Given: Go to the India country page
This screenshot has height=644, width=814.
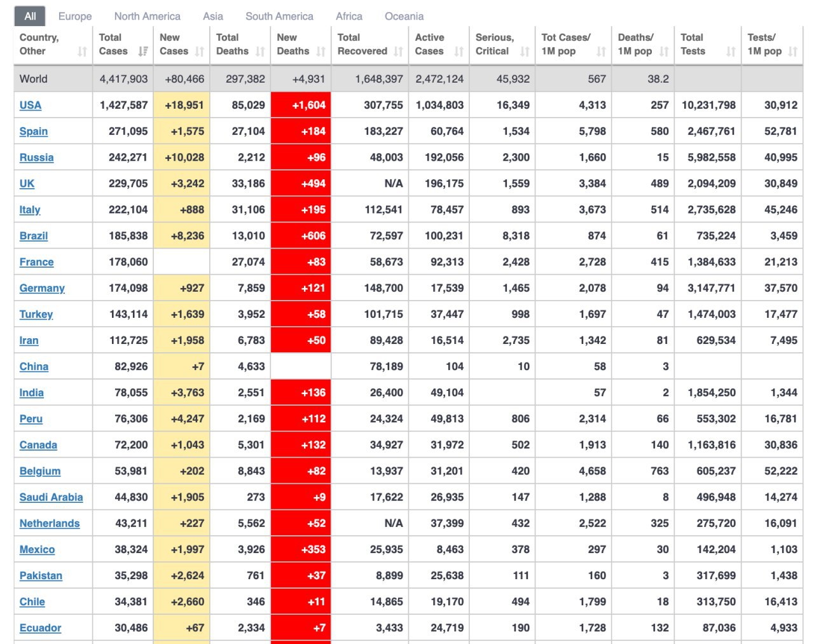Looking at the screenshot, I should 31,392.
